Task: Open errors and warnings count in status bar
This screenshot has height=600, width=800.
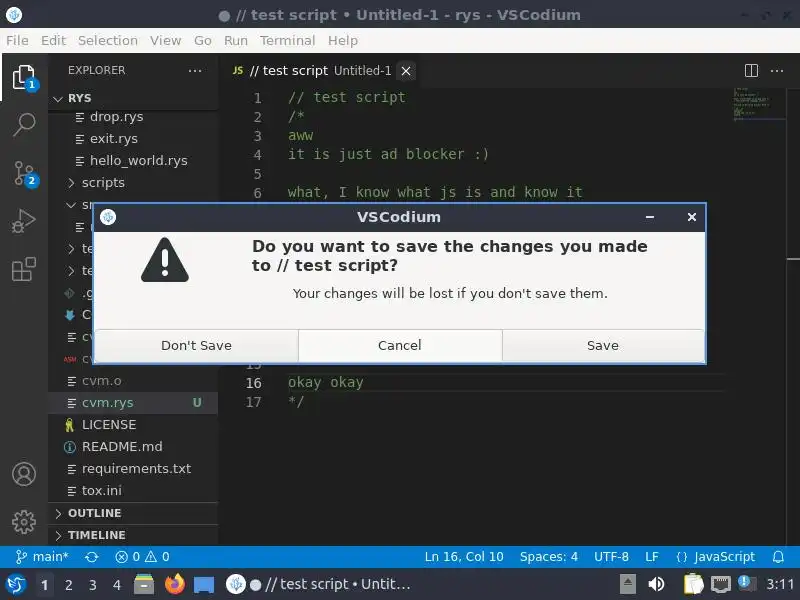Action: point(142,557)
